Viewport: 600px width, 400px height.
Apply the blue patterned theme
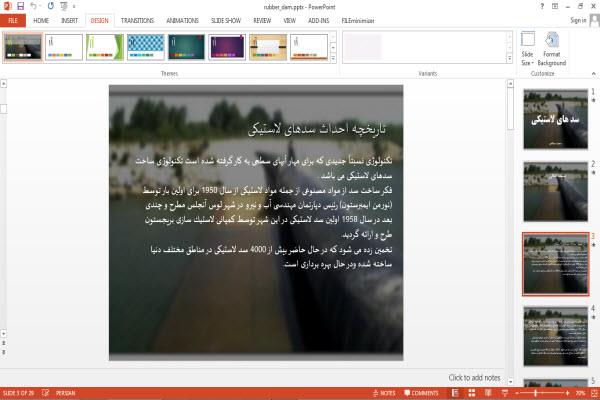point(145,47)
